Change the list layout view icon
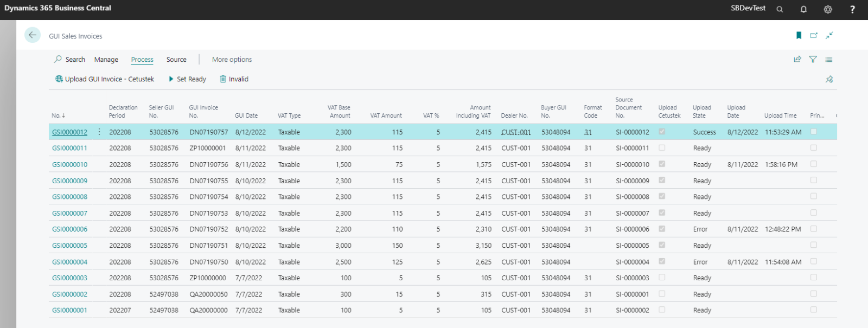Screen dimensions: 868x328 pyautogui.click(x=828, y=60)
